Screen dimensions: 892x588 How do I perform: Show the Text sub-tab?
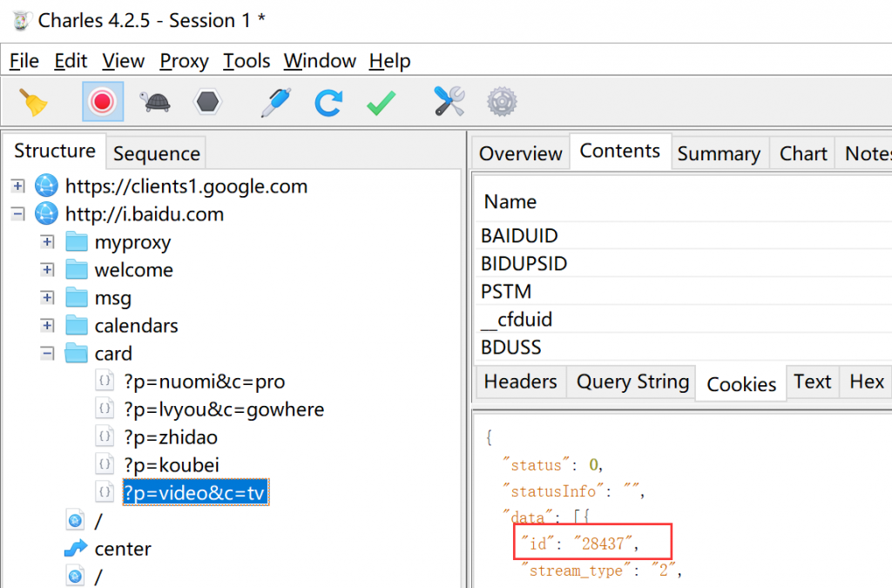click(x=813, y=381)
